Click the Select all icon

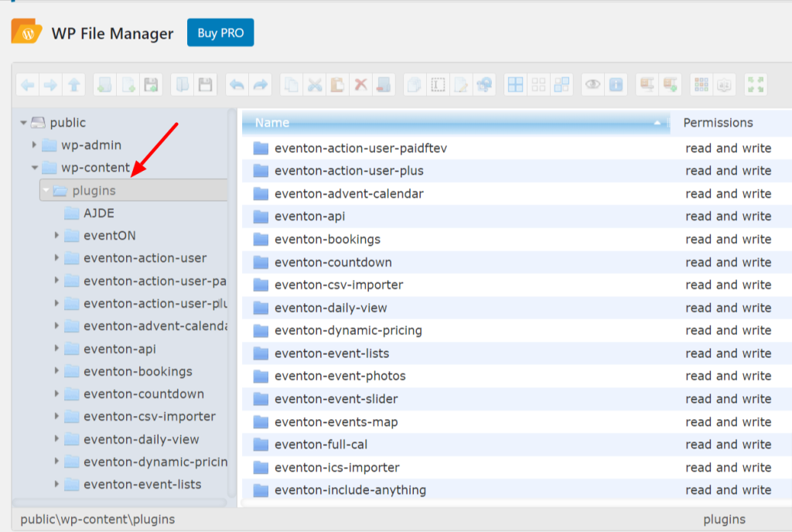coord(515,85)
